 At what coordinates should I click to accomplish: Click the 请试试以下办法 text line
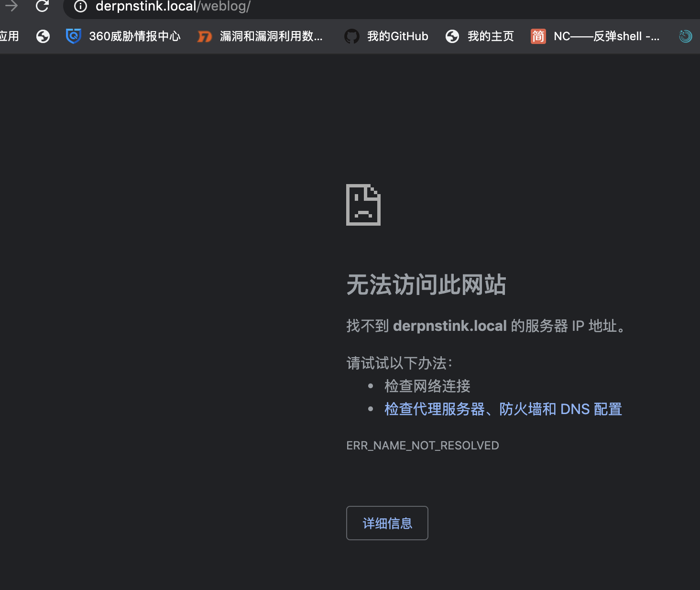click(x=399, y=363)
